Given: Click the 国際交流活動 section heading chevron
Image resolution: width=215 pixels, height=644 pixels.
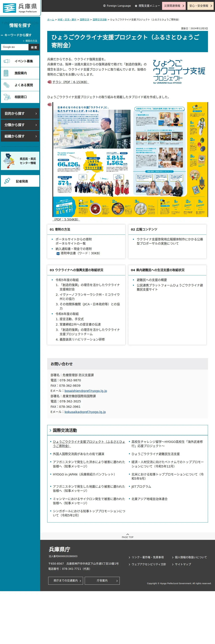Looking at the screenshot, I should (50, 430).
